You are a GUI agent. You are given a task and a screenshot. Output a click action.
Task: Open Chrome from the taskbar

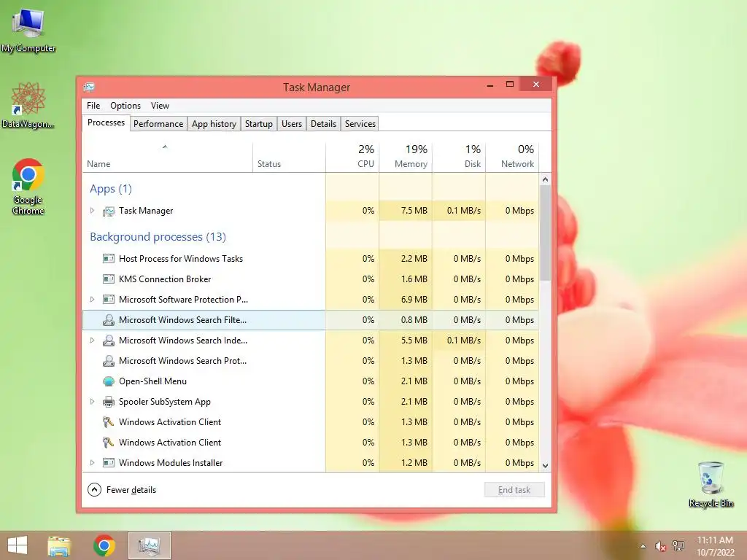pos(104,545)
